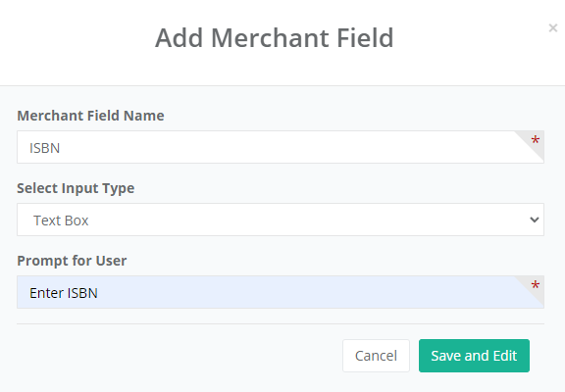Place cursor on the Enter ISBN text

pos(64,293)
